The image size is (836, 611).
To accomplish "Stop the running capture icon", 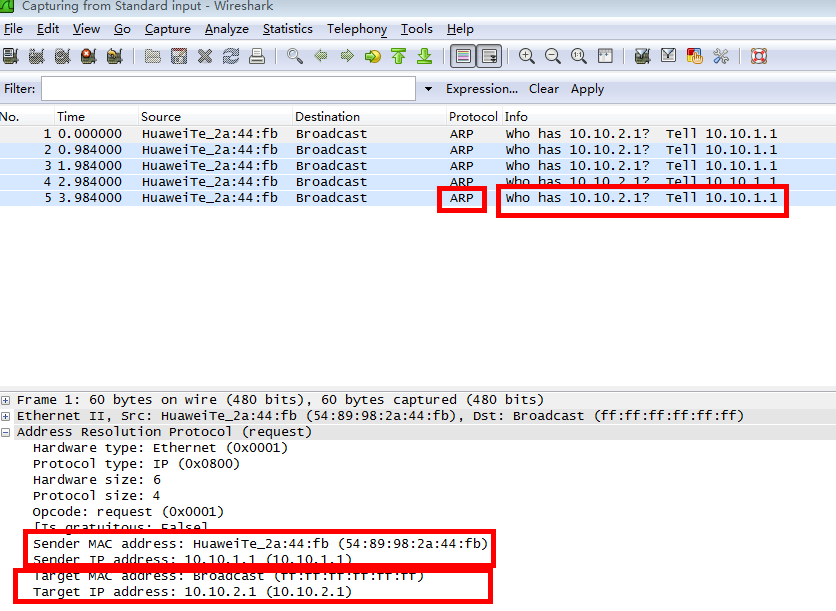I will coord(89,56).
